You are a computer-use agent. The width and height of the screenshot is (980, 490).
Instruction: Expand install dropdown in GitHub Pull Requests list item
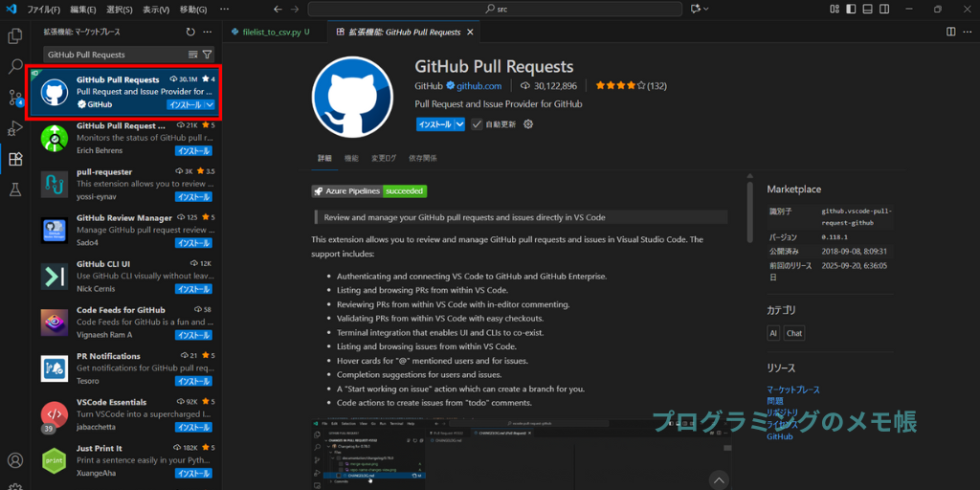tap(209, 104)
